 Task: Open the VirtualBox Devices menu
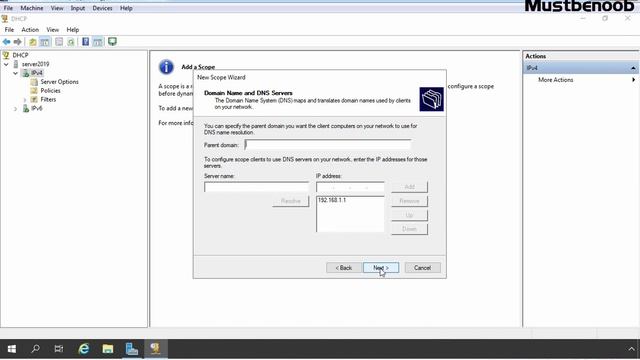[x=102, y=8]
